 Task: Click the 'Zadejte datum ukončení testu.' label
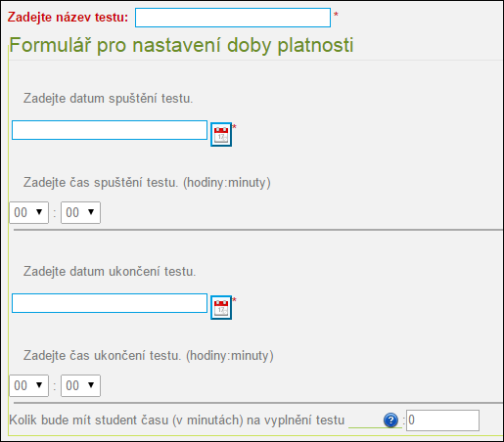110,272
